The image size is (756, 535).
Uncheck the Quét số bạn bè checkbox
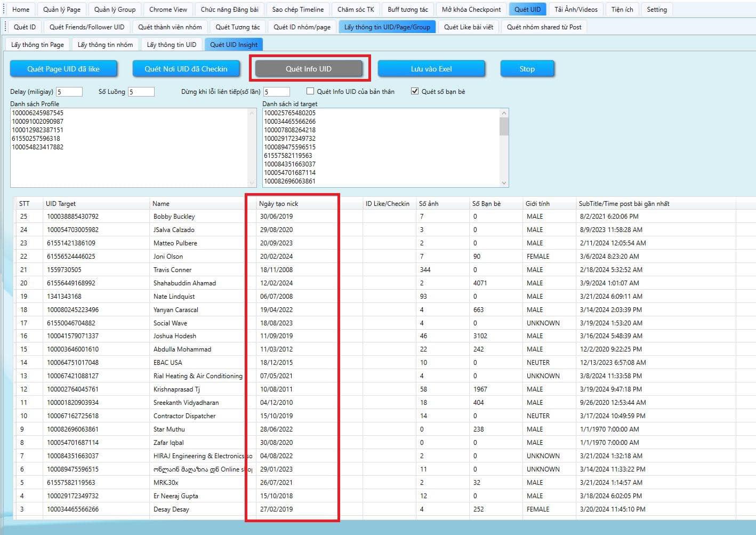(415, 91)
